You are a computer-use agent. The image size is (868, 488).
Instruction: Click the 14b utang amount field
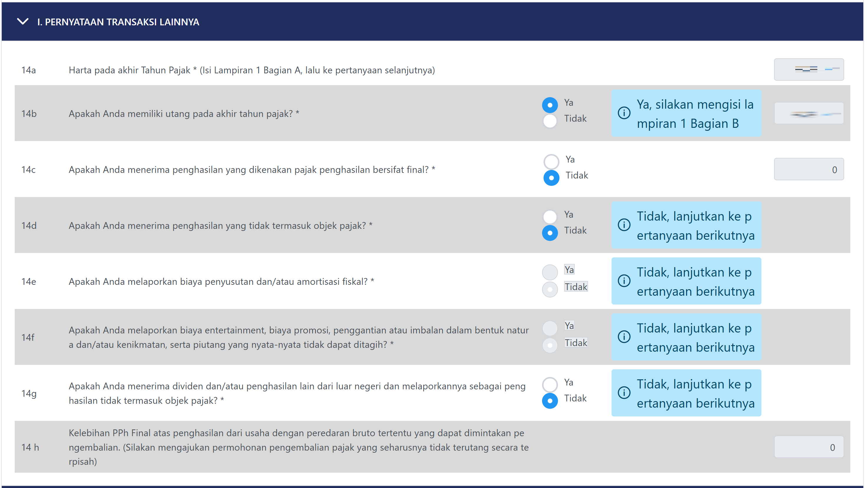pyautogui.click(x=809, y=114)
